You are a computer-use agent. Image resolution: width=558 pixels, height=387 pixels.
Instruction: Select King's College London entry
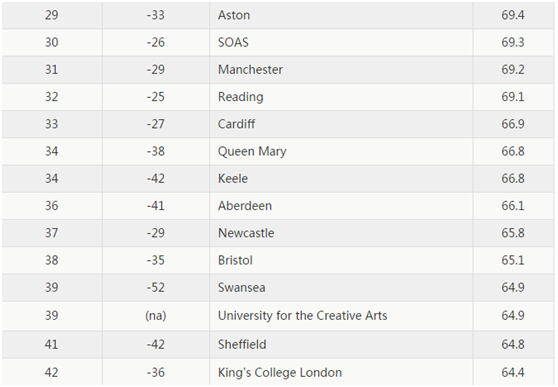tap(280, 372)
